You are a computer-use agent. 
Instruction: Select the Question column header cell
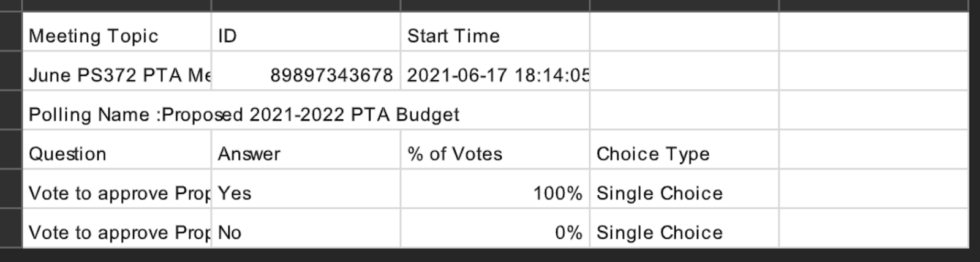[x=116, y=154]
